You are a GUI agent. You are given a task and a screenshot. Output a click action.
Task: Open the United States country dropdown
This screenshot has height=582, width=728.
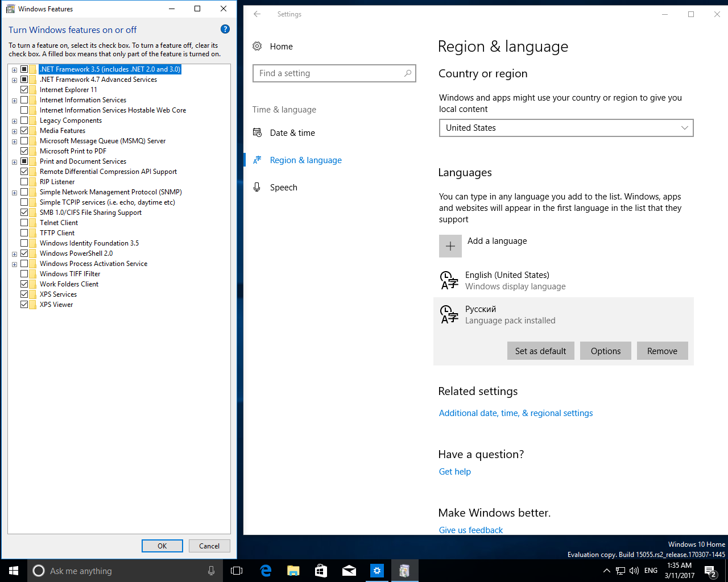click(x=566, y=128)
